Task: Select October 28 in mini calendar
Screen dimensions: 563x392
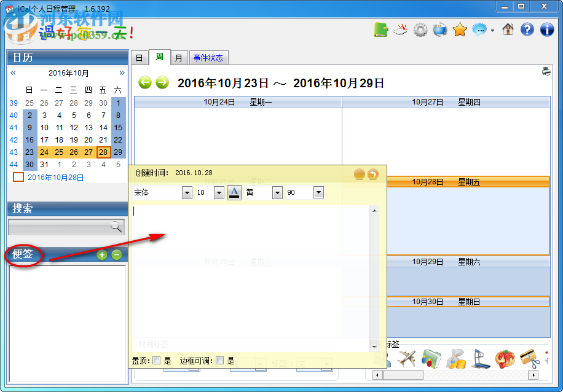Action: point(103,152)
